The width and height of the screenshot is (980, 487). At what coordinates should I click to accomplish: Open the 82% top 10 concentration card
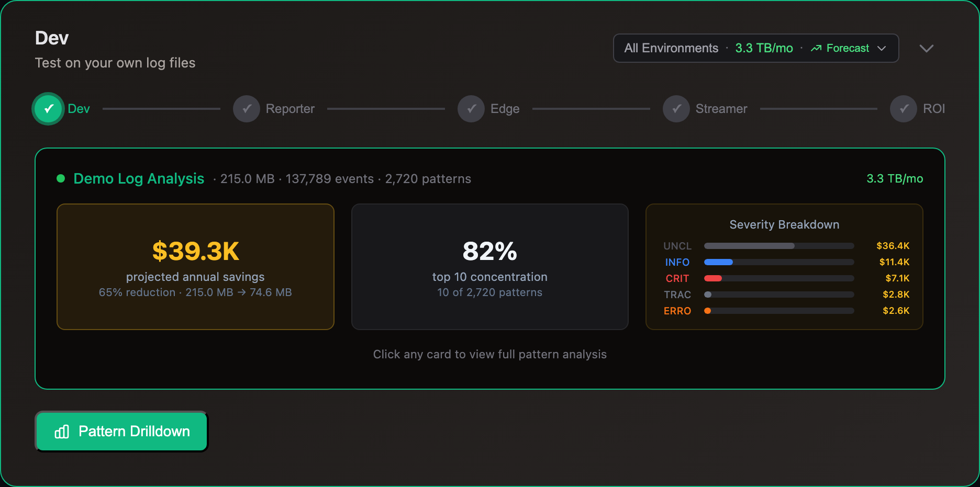[489, 267]
